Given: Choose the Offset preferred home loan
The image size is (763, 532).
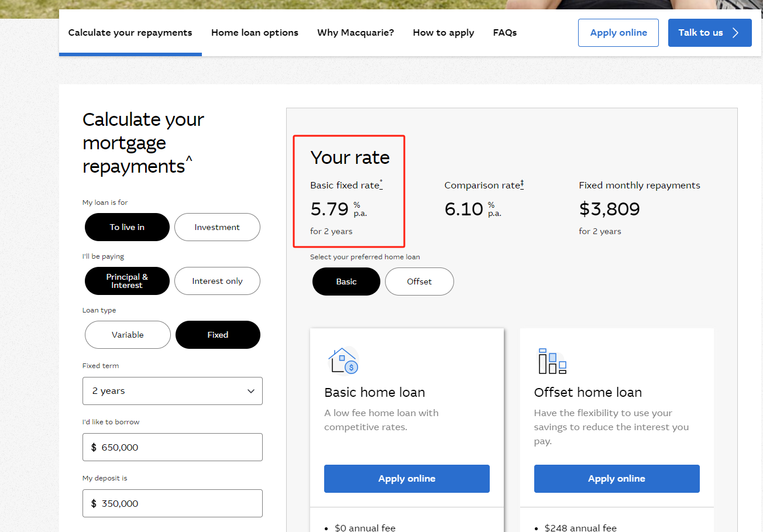Looking at the screenshot, I should [x=419, y=282].
